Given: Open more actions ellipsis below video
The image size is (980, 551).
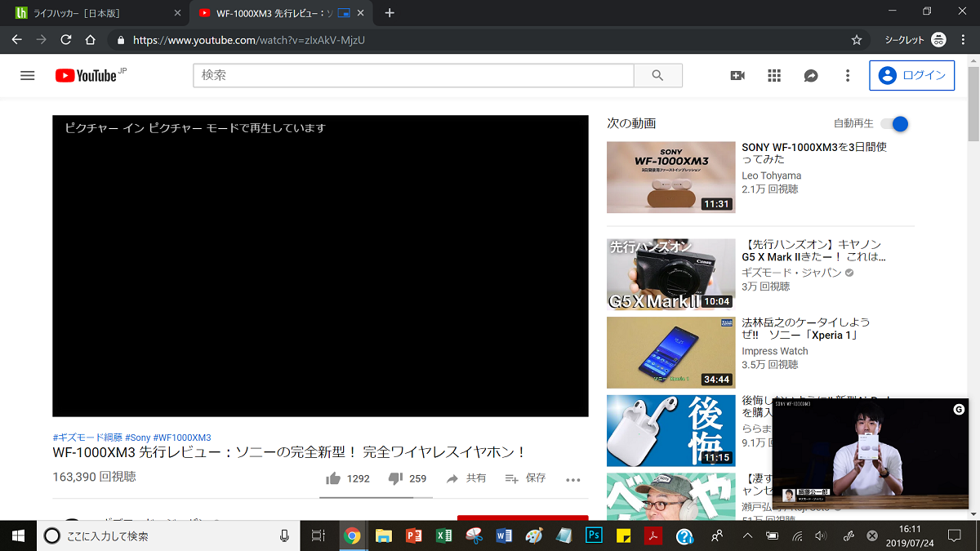Looking at the screenshot, I should pos(573,479).
